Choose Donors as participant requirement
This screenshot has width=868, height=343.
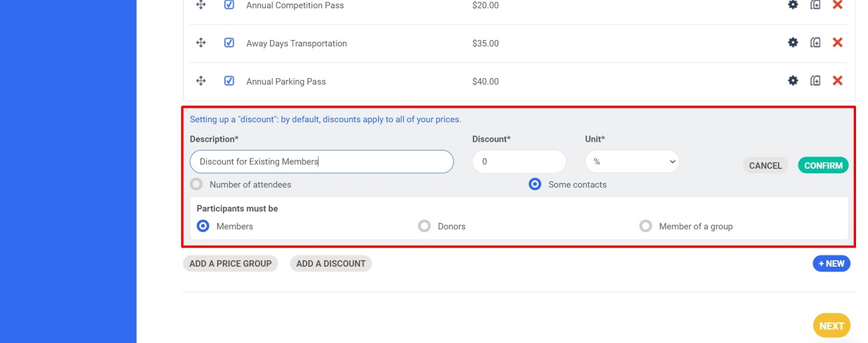(x=424, y=227)
